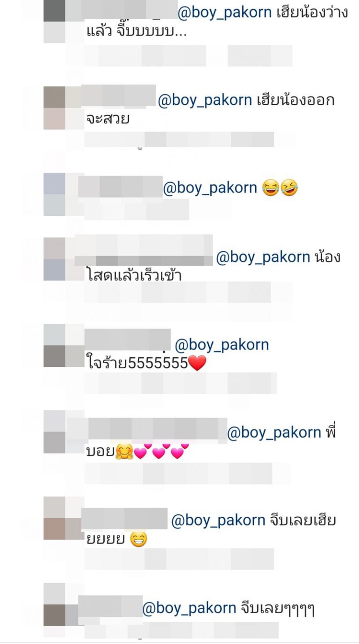The height and width of the screenshot is (644, 359).
Task: Open @boy_pakorn mention before น้องโสดแล้วเร็วเข้า
Action: pos(263,257)
